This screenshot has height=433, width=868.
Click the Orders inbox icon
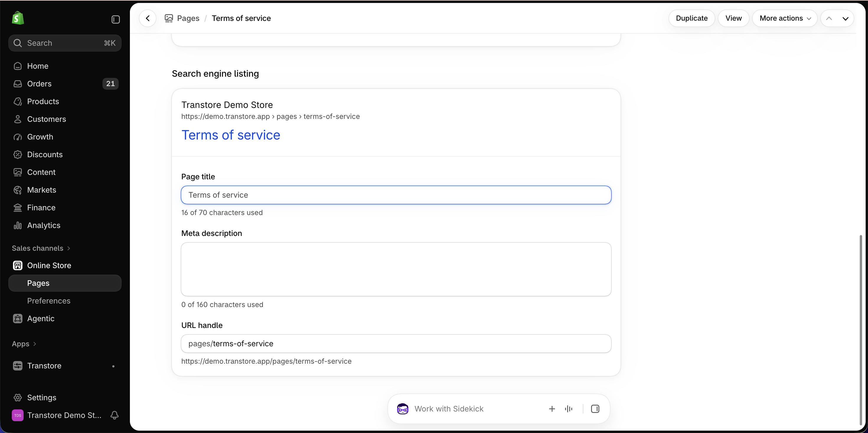(17, 84)
